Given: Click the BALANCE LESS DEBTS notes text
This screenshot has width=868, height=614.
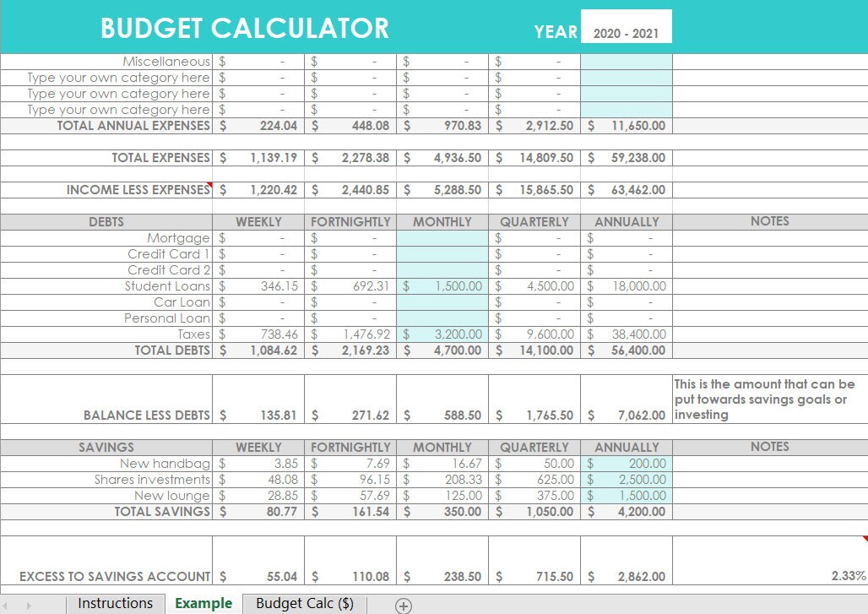Looking at the screenshot, I should [x=762, y=399].
